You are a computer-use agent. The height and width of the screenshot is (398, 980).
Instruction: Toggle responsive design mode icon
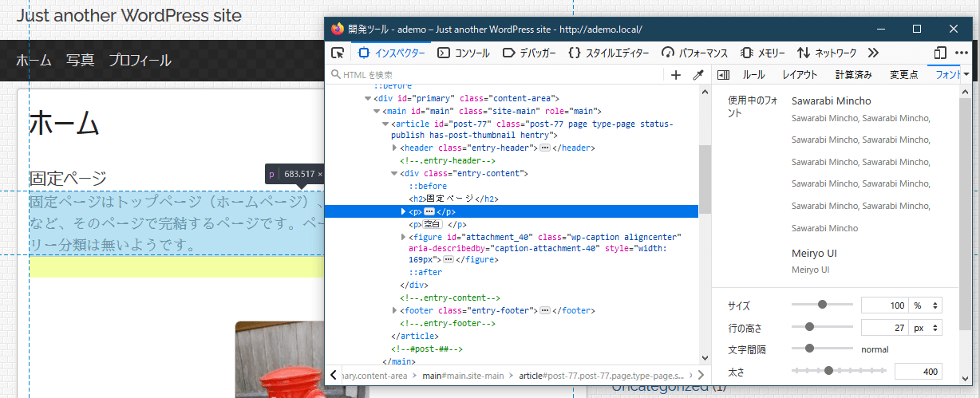click(x=939, y=53)
